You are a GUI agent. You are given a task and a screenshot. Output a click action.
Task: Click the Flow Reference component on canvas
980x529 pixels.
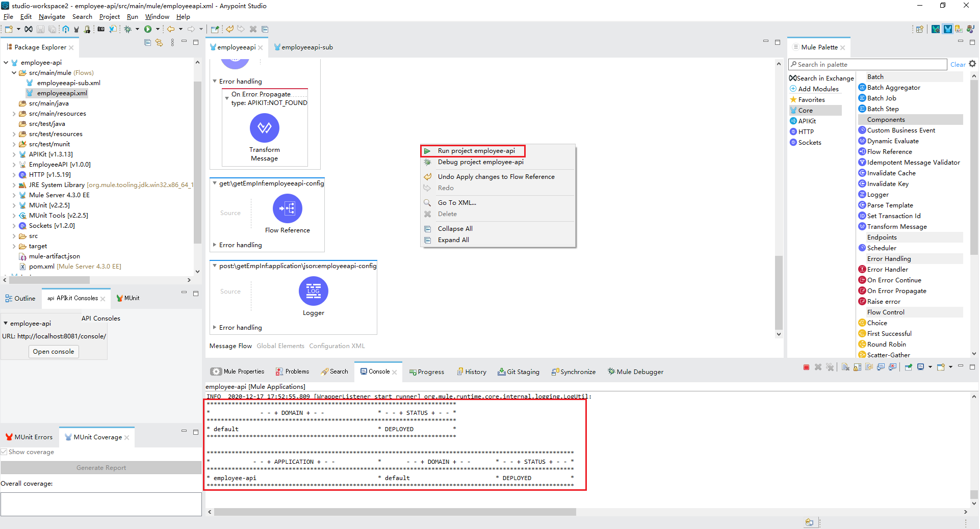pos(288,208)
